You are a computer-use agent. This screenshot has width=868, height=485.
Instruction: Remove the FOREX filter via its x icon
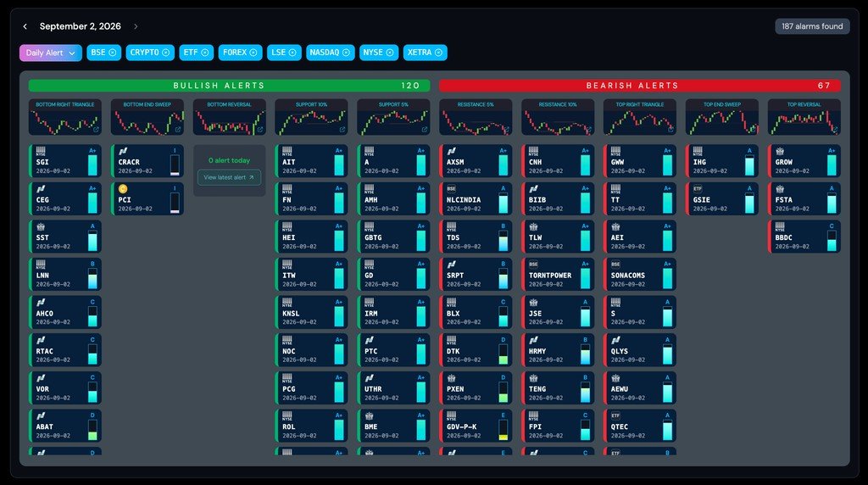point(253,53)
